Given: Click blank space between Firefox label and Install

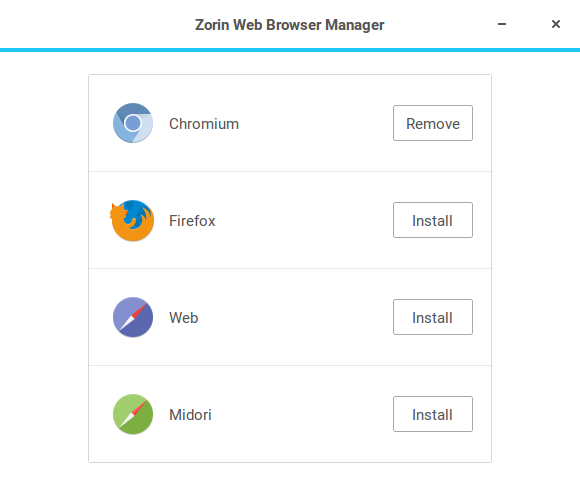Looking at the screenshot, I should (304, 220).
